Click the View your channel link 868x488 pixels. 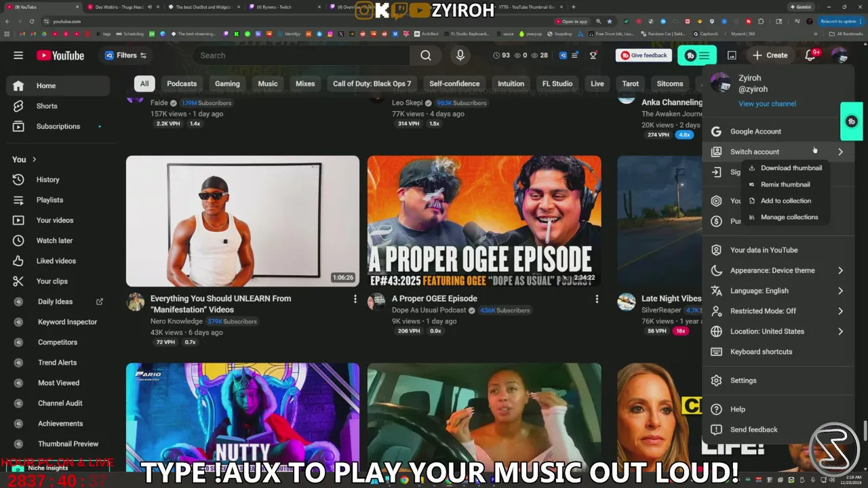click(767, 104)
